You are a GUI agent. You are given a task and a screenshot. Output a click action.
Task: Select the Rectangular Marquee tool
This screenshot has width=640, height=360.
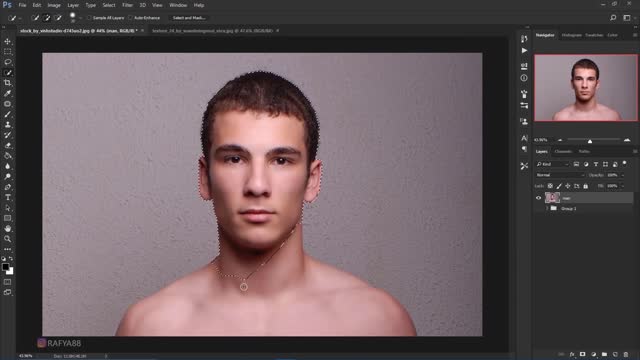7,52
